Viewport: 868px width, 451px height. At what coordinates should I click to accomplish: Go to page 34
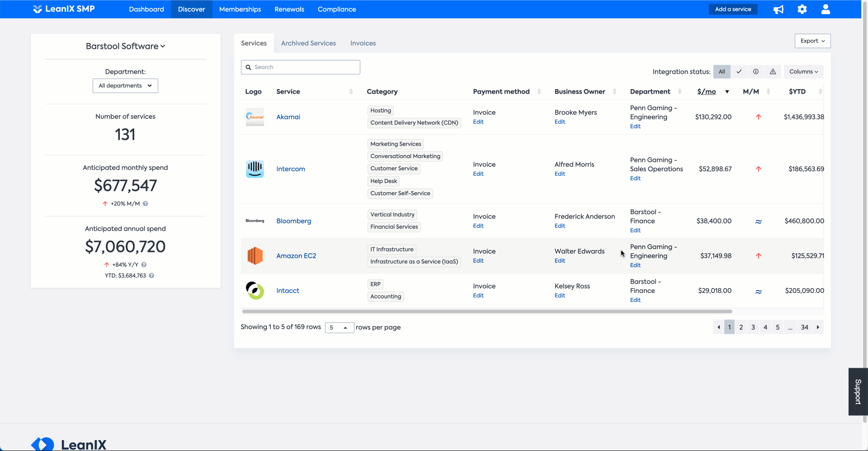(805, 327)
